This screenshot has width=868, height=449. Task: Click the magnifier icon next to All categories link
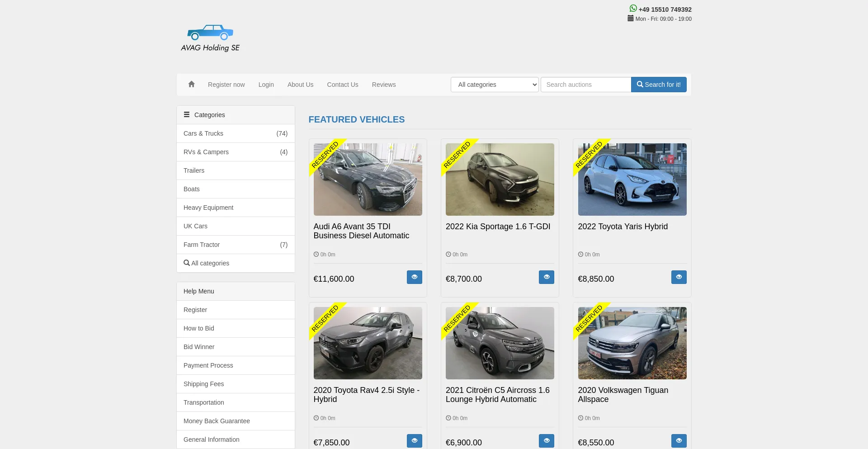pyautogui.click(x=187, y=263)
